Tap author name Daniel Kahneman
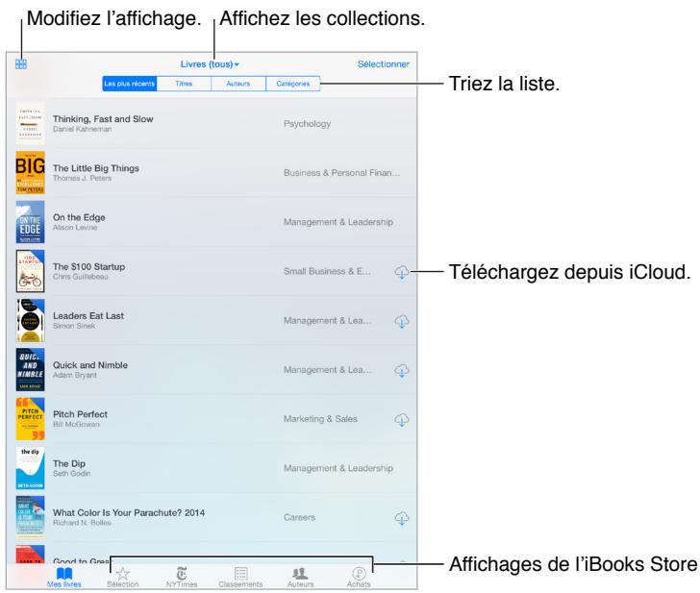The height and width of the screenshot is (593, 700). [82, 129]
